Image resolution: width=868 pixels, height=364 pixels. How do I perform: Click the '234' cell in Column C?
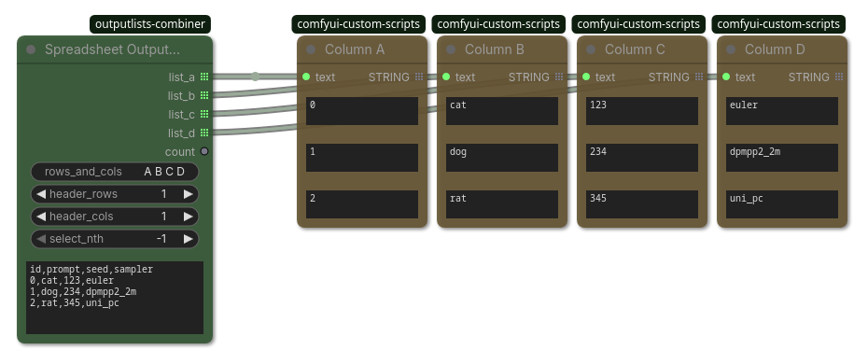click(642, 158)
